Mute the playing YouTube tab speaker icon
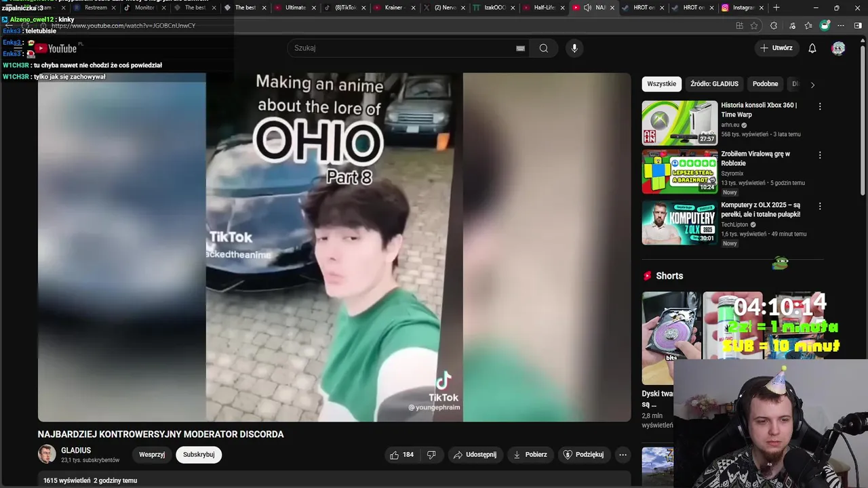This screenshot has width=868, height=488. 587,7
